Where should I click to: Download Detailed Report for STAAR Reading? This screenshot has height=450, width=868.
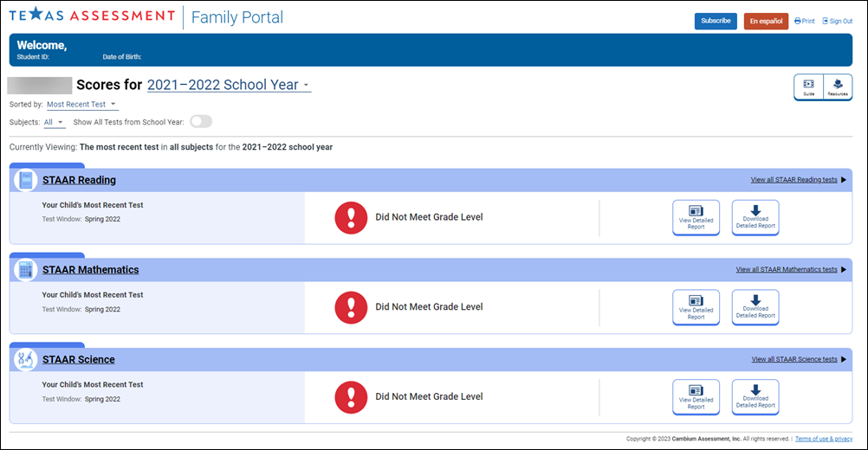755,218
